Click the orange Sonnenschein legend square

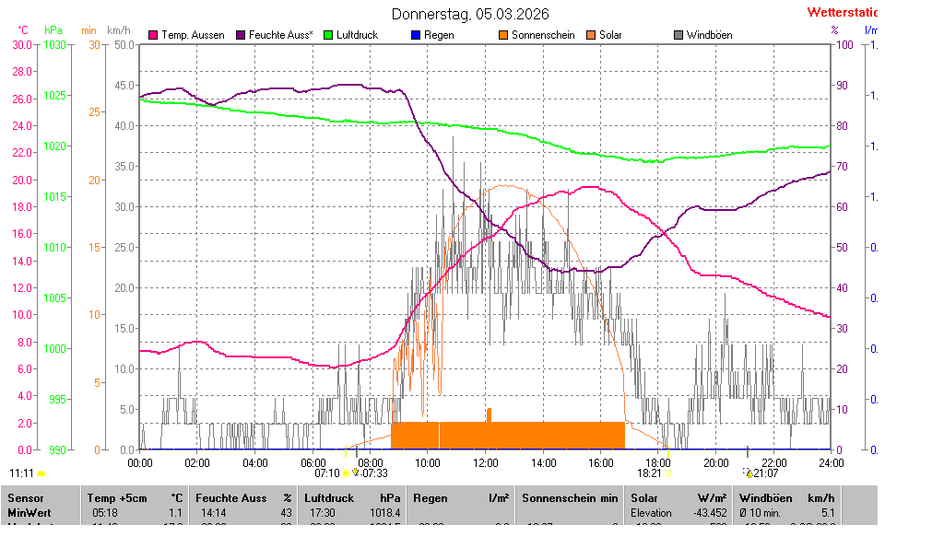(503, 35)
